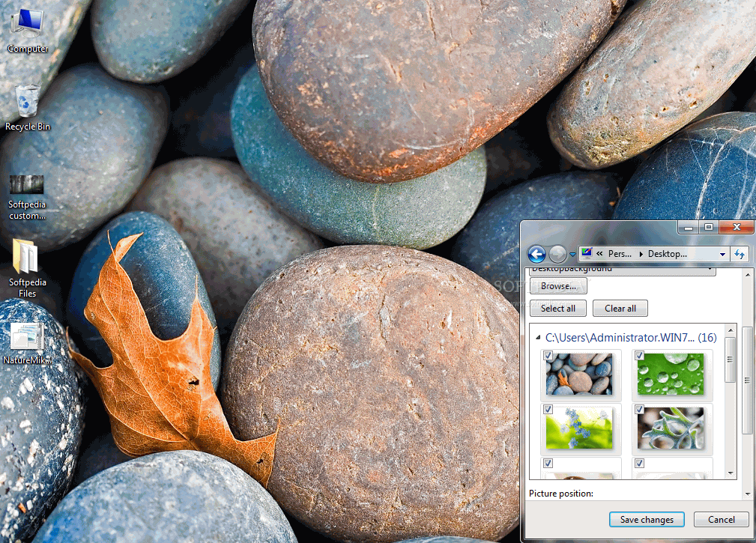
Task: Minimize the Desktop Background window
Action: click(689, 227)
